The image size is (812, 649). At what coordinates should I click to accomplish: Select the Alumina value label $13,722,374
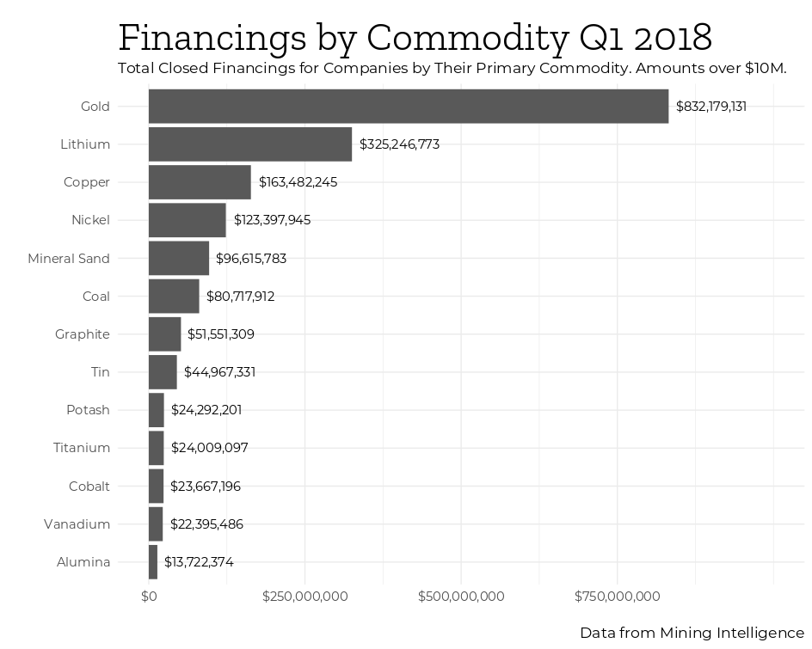tap(199, 562)
